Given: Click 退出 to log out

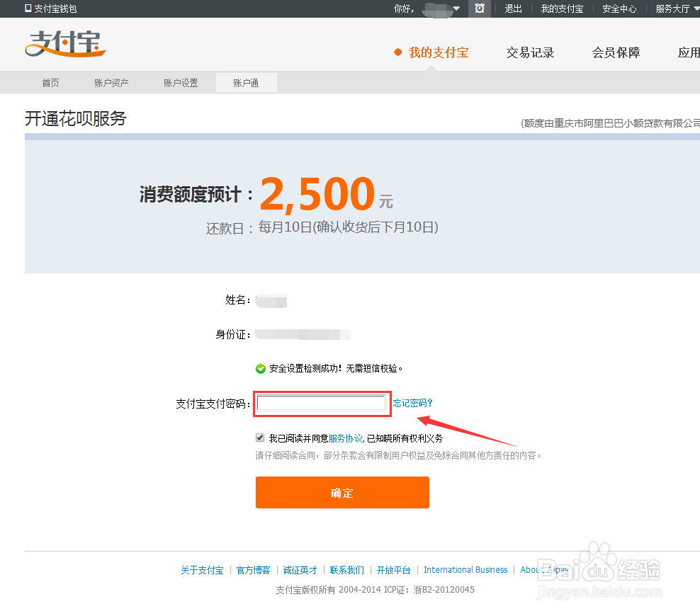Looking at the screenshot, I should 513,8.
